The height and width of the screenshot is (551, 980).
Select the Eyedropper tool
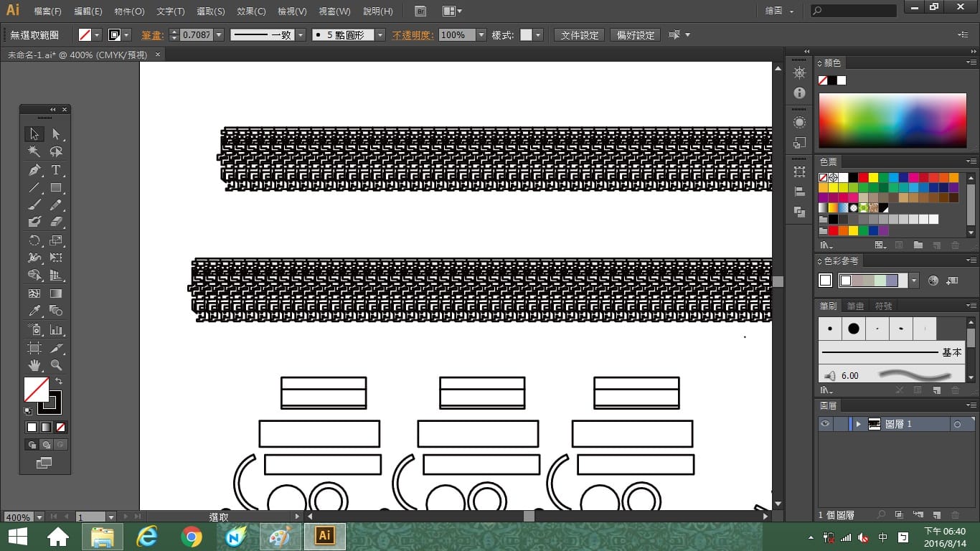pyautogui.click(x=34, y=311)
